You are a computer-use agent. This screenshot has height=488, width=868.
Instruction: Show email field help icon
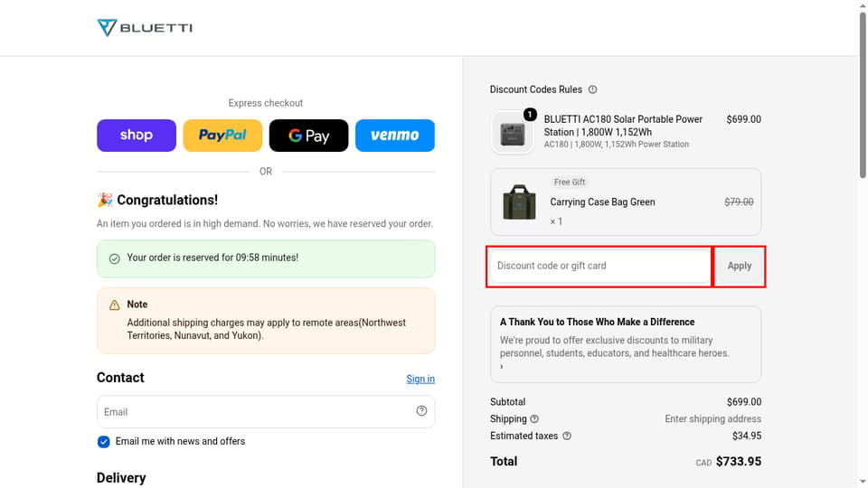pos(421,410)
